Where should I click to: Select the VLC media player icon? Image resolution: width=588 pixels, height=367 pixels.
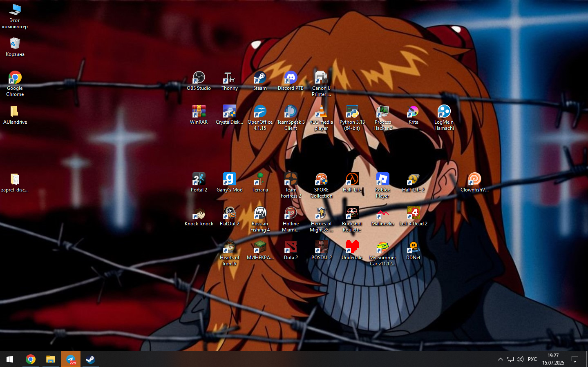[x=321, y=118]
